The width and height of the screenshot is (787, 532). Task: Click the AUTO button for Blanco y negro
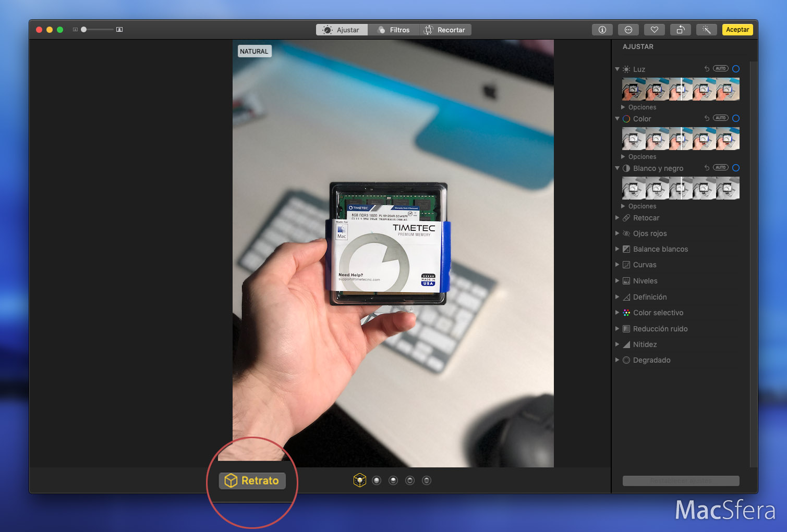tap(721, 168)
